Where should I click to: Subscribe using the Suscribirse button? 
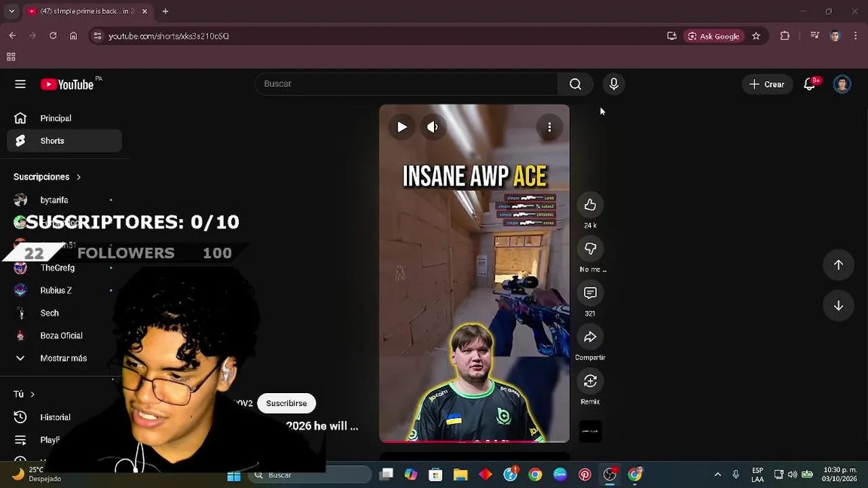286,403
